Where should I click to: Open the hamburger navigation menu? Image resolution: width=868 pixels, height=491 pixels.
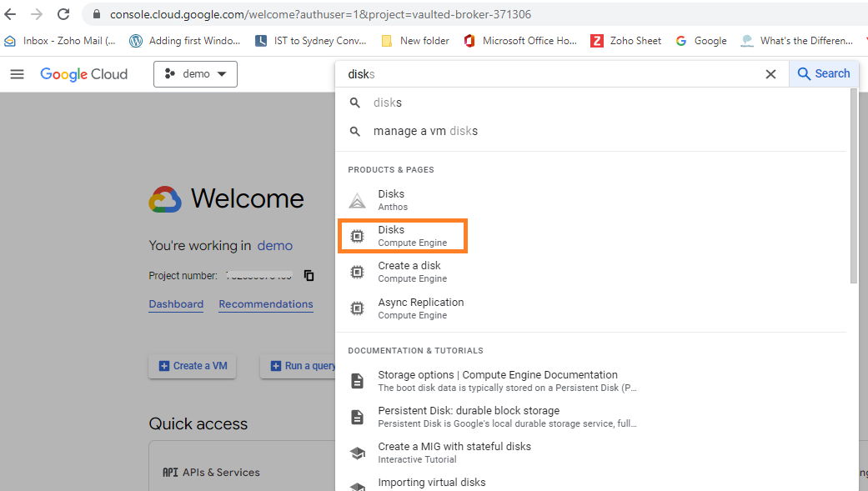pyautogui.click(x=17, y=74)
